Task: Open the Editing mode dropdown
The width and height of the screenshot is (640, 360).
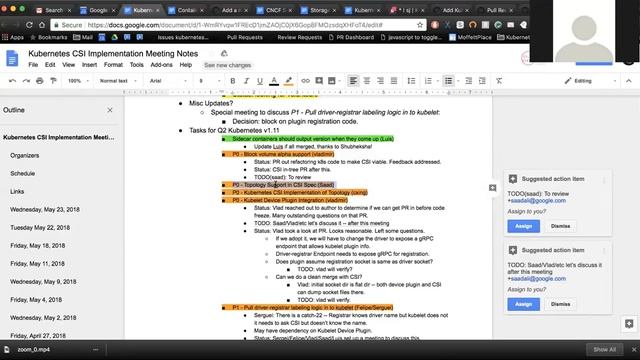Action: tap(590, 81)
